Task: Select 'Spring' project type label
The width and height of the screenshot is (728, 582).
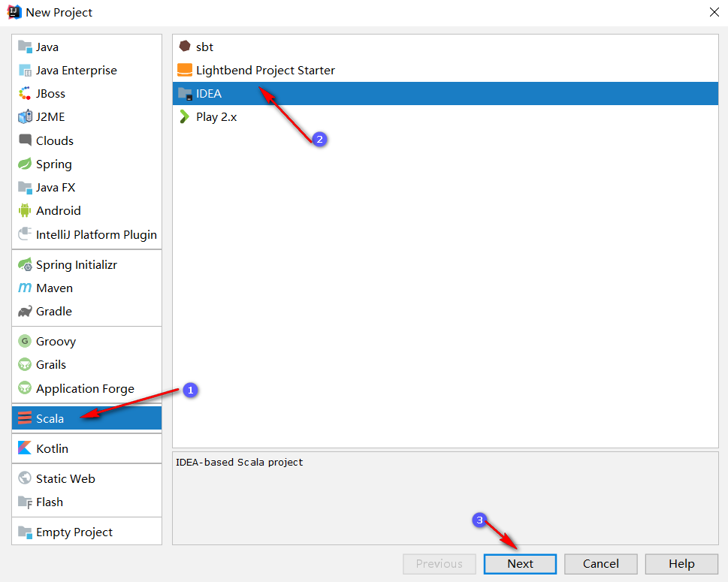Action: [54, 164]
